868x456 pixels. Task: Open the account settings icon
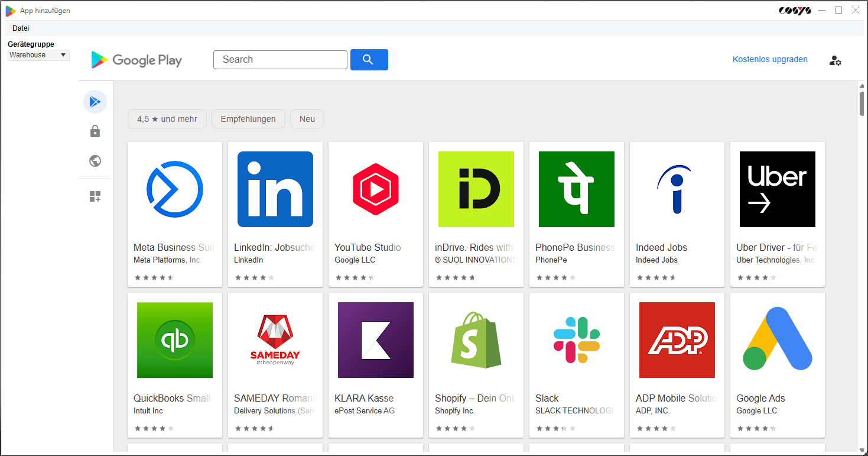point(835,60)
